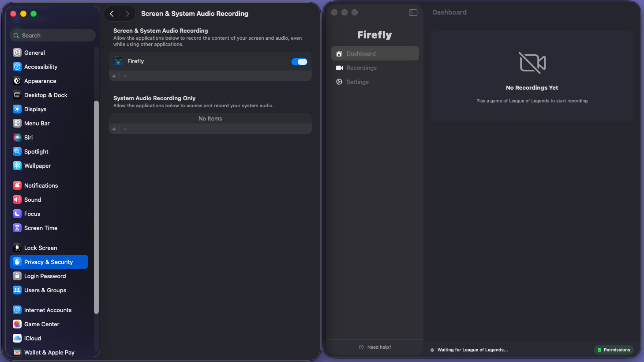
Task: Select the Focus moon icon
Action: tap(17, 214)
